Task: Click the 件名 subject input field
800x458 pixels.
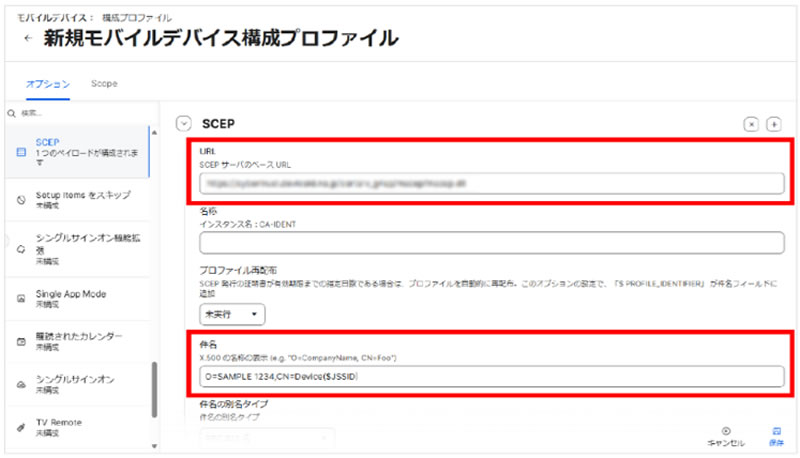Action: pos(491,376)
